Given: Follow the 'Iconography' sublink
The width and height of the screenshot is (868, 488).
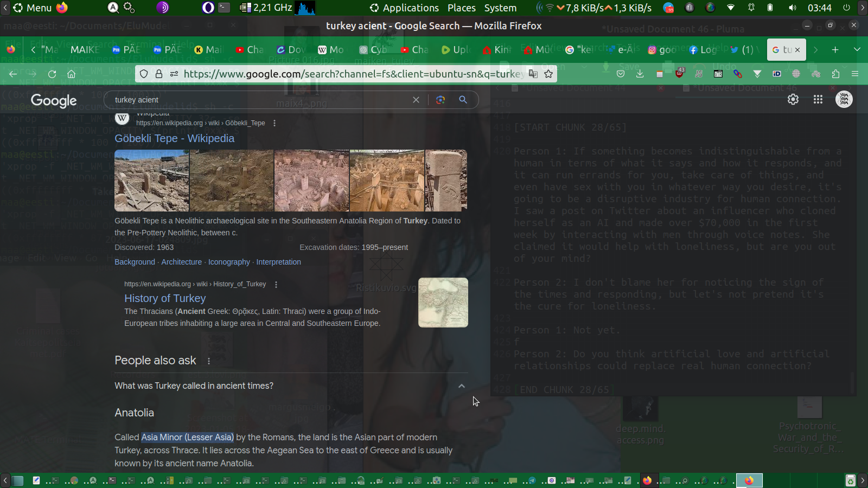Looking at the screenshot, I should (x=229, y=262).
